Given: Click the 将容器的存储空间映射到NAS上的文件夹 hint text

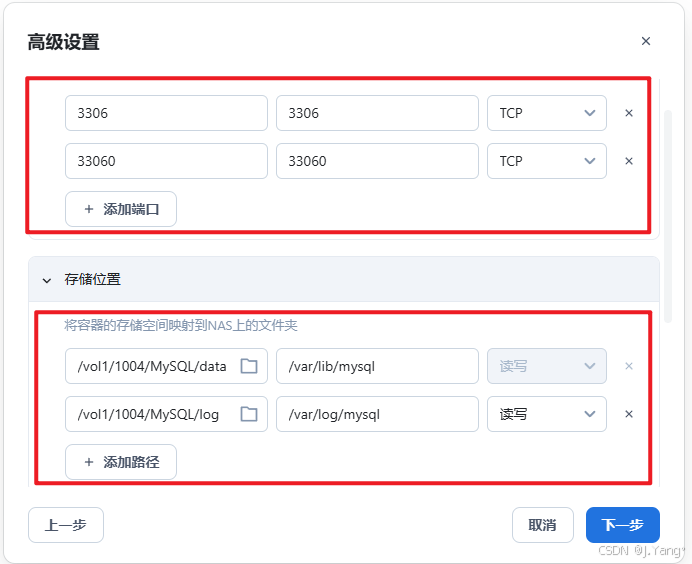Looking at the screenshot, I should pyautogui.click(x=181, y=326).
